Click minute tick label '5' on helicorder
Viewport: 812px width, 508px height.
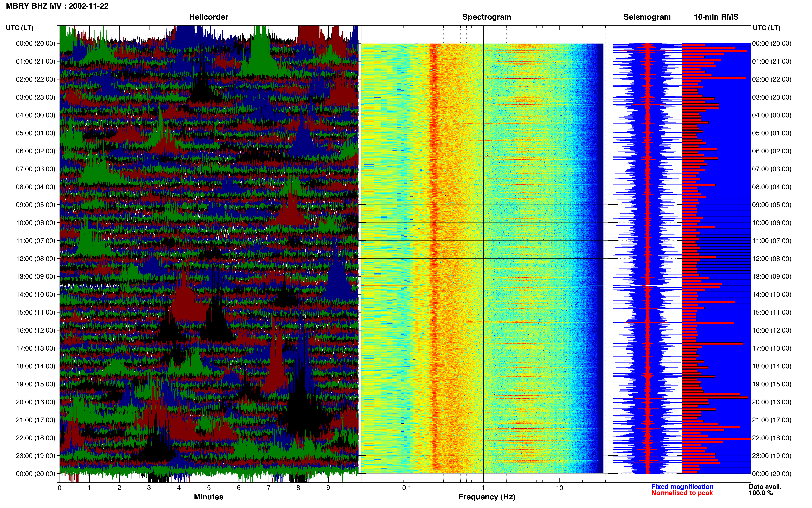tap(209, 488)
